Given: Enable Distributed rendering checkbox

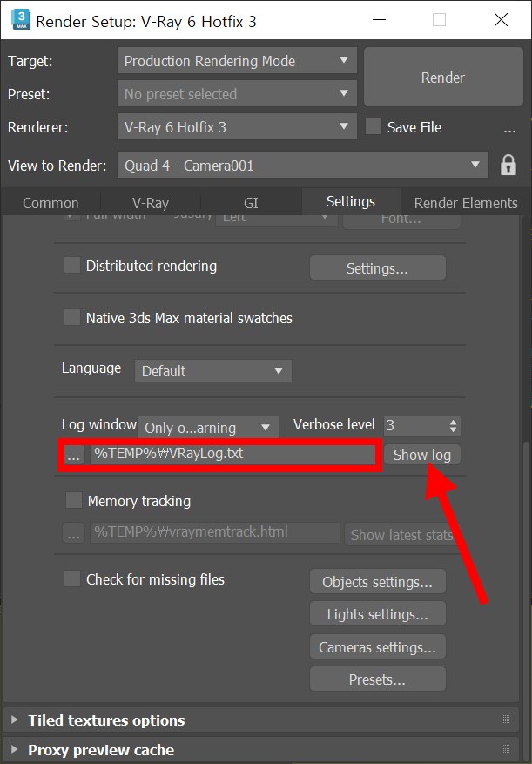Looking at the screenshot, I should [72, 266].
